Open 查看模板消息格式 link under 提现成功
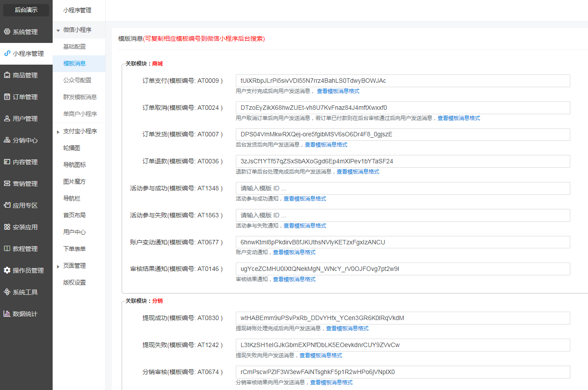The height and width of the screenshot is (390, 588). 347,328
